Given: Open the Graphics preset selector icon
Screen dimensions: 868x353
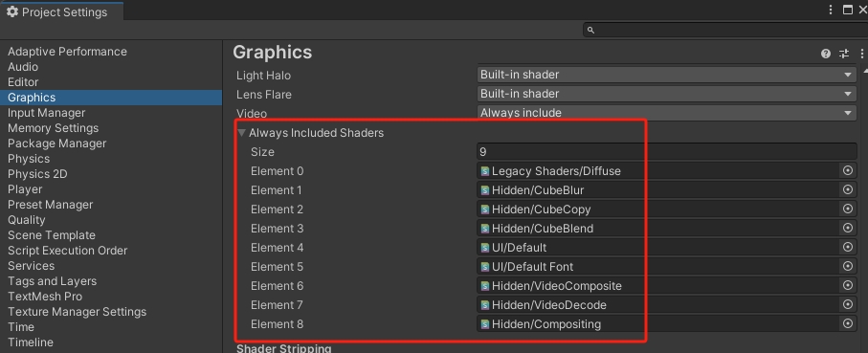Looking at the screenshot, I should [844, 54].
